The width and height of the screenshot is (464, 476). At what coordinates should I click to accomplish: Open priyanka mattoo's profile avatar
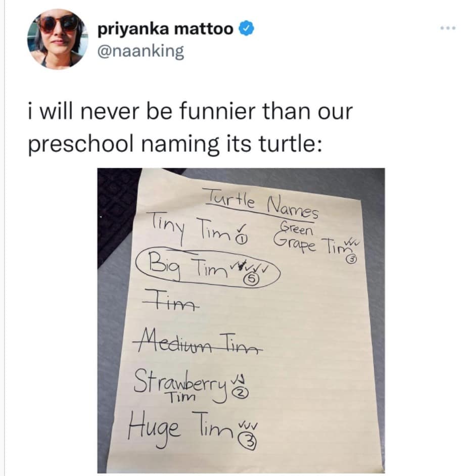pyautogui.click(x=56, y=38)
